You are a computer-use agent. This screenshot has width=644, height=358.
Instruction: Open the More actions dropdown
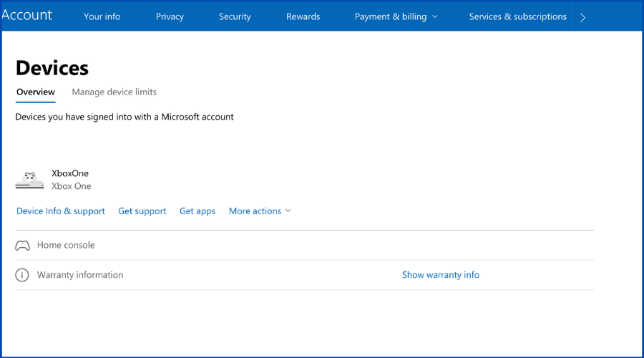pyautogui.click(x=260, y=211)
